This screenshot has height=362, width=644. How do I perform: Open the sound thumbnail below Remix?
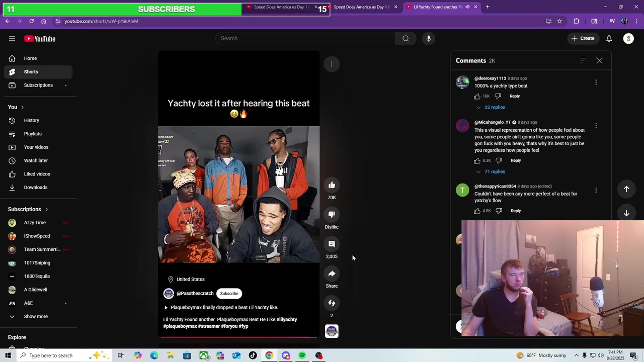pos(332,331)
